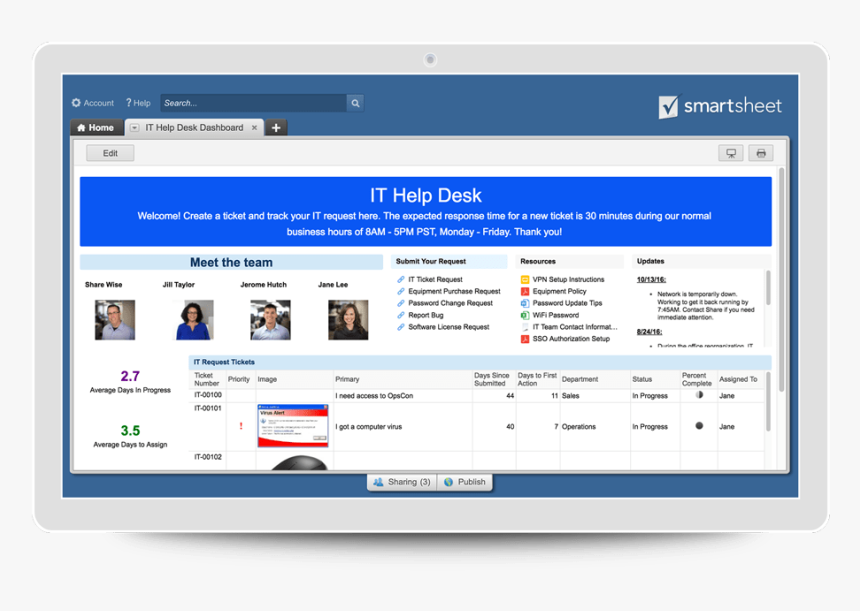Open dropdown arrow on IT Help Desk Dashboard tab
Screen dimensions: 860x611
(134, 128)
